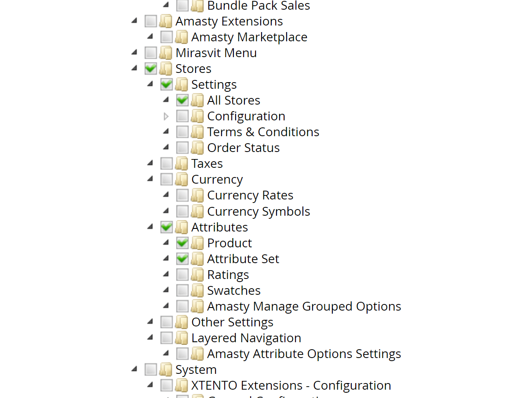The image size is (532, 398).
Task: Select the Amasty Manage Grouped Options label
Action: [304, 306]
